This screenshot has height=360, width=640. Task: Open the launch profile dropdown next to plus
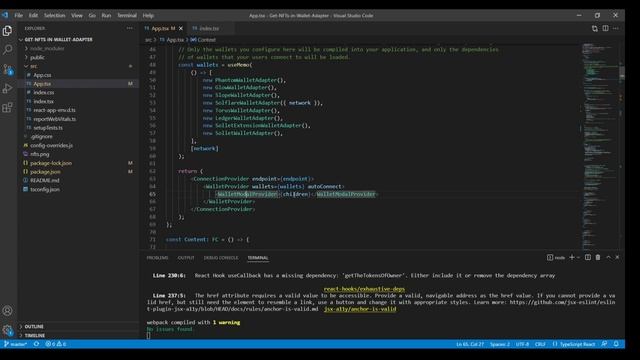click(578, 258)
